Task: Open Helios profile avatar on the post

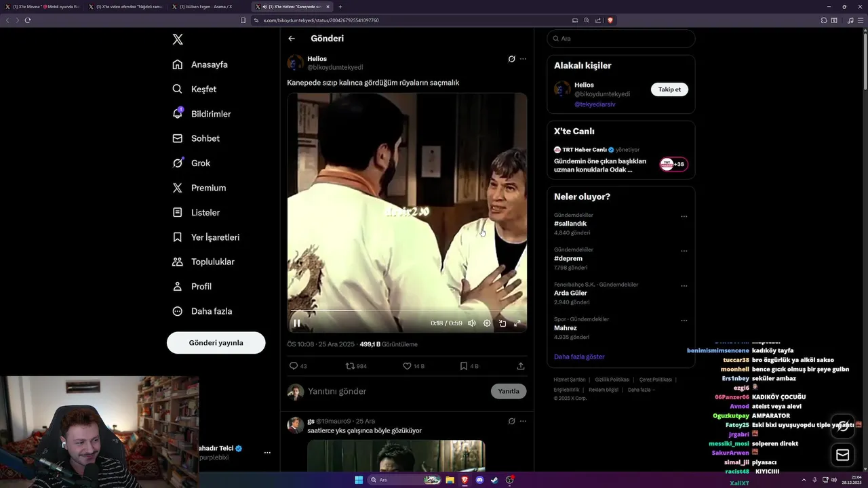Action: click(x=296, y=63)
